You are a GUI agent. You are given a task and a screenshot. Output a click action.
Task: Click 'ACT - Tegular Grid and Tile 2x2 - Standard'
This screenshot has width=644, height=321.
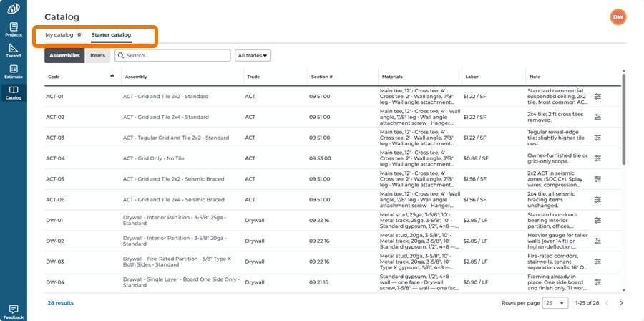(176, 138)
